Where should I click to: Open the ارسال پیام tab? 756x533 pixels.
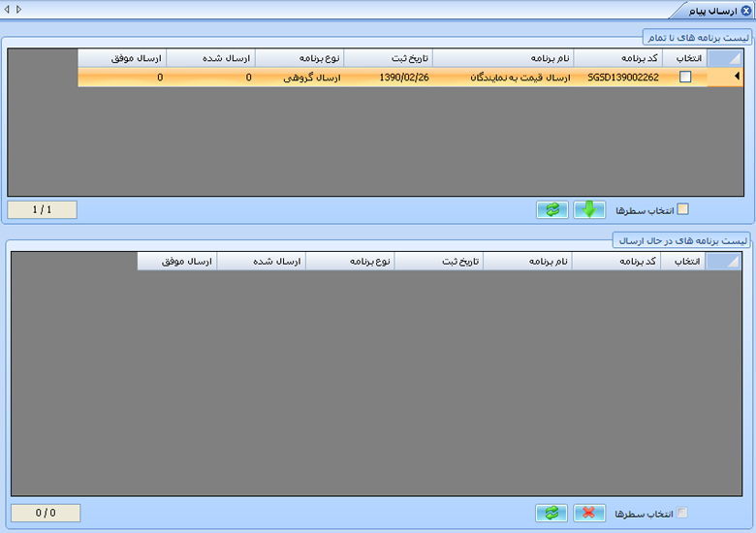(712, 11)
